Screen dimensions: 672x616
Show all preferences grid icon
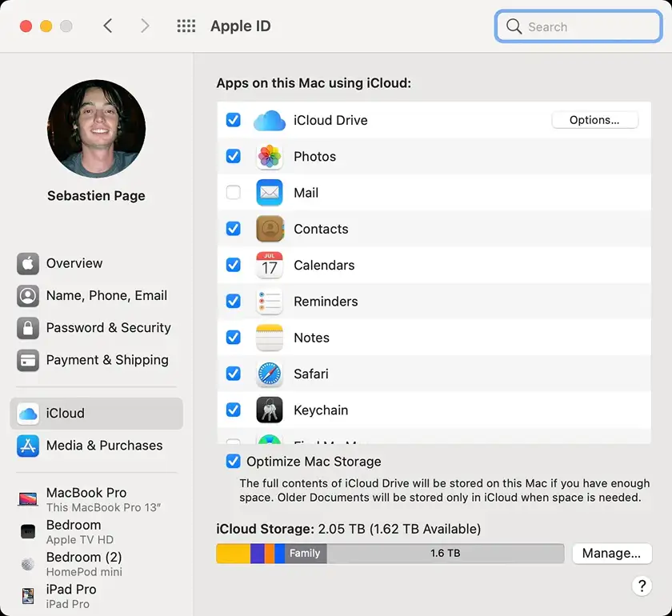pyautogui.click(x=186, y=26)
